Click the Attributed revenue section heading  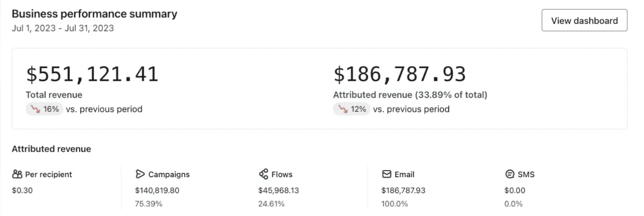pyautogui.click(x=51, y=149)
